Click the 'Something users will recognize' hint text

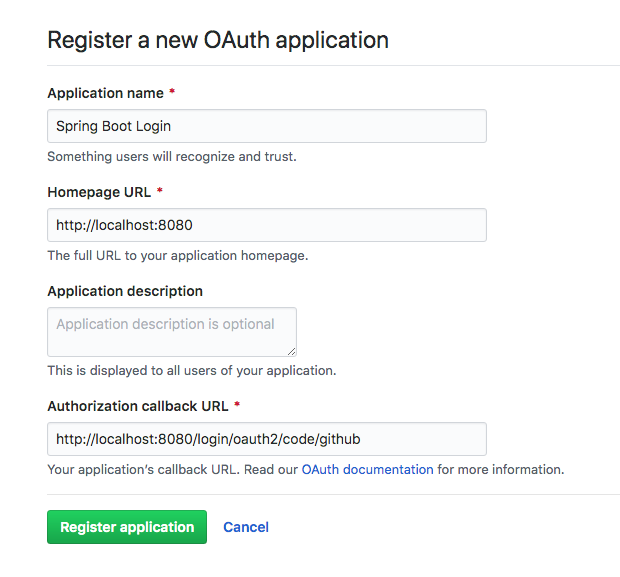[172, 156]
